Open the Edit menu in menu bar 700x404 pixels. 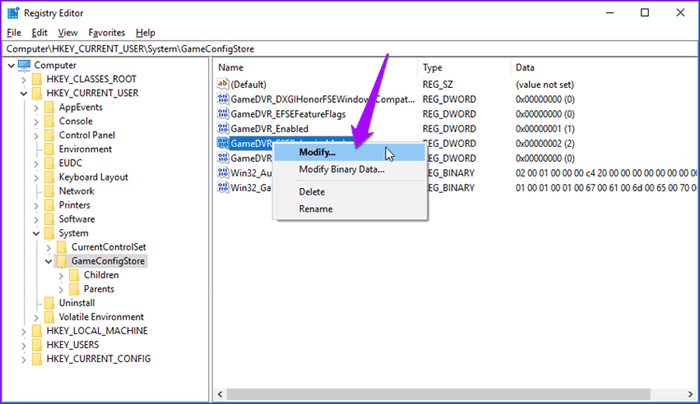pyautogui.click(x=38, y=33)
